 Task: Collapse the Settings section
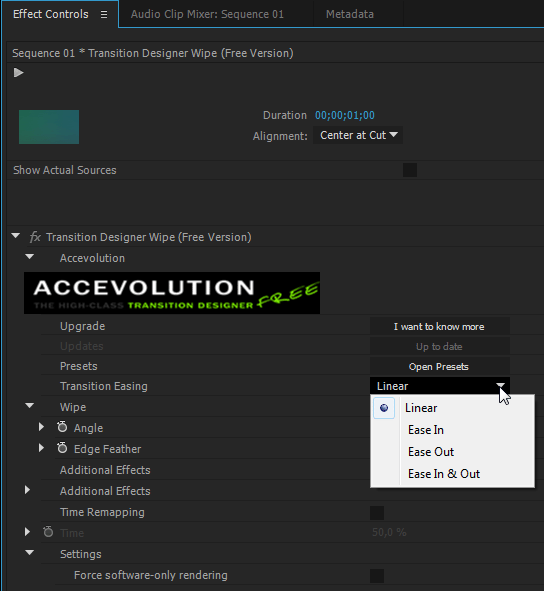(x=29, y=553)
